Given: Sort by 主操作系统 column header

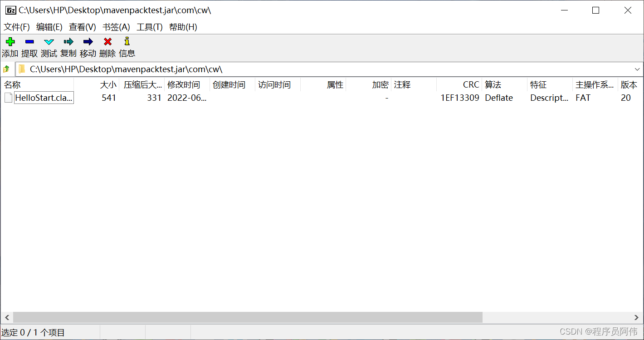Looking at the screenshot, I should tap(595, 85).
